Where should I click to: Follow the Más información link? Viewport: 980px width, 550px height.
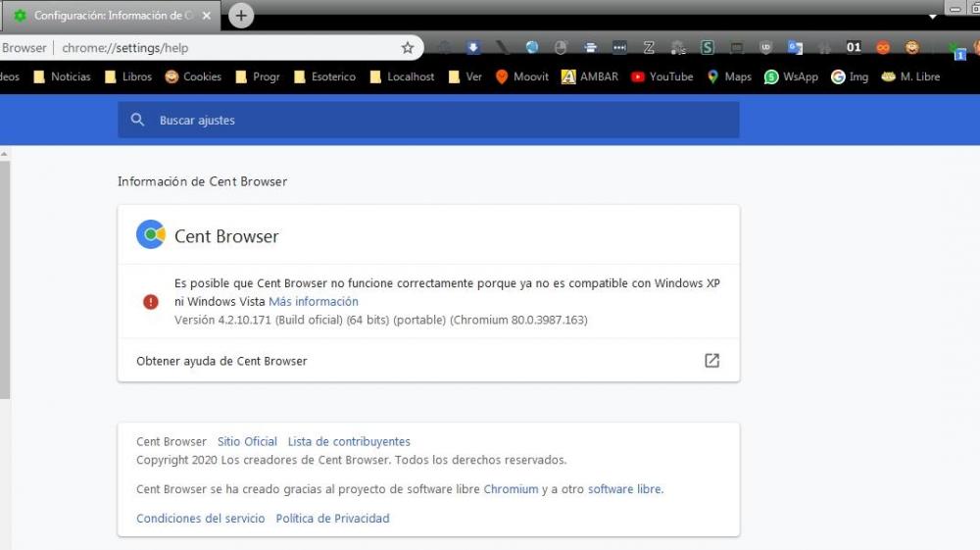(x=314, y=301)
